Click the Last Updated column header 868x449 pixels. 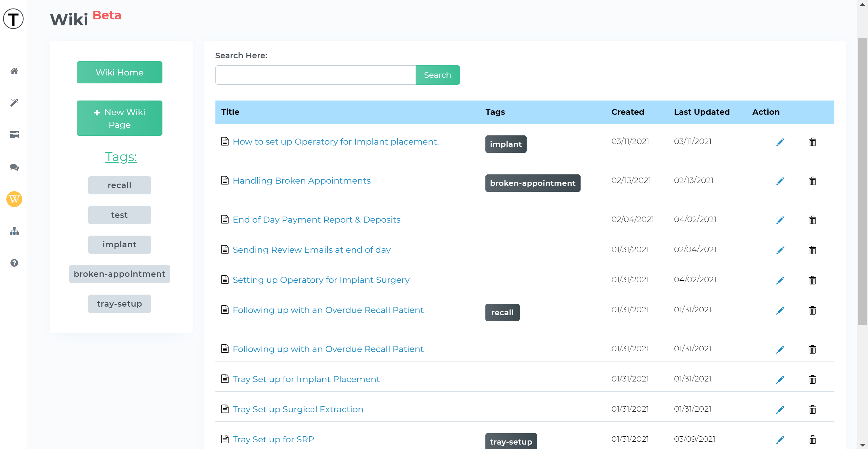click(702, 112)
